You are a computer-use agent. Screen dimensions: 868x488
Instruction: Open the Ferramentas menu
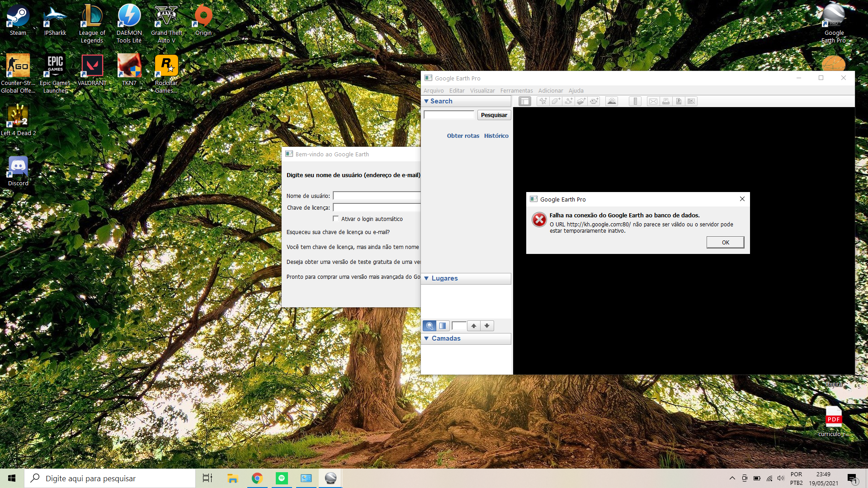tap(516, 90)
